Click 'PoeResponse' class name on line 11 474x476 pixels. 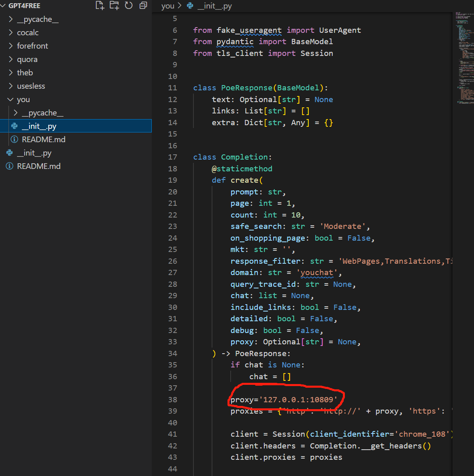[x=247, y=88]
